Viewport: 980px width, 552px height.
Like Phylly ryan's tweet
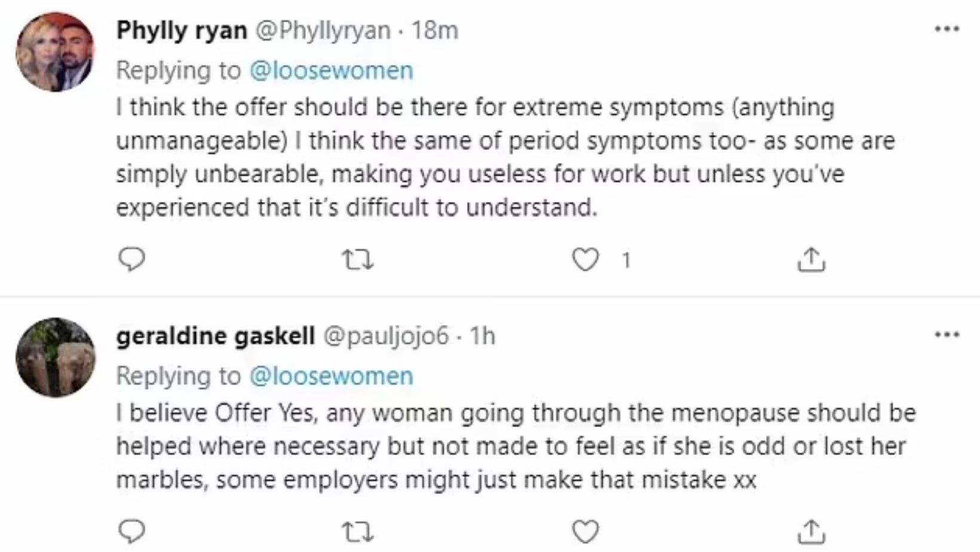(585, 260)
